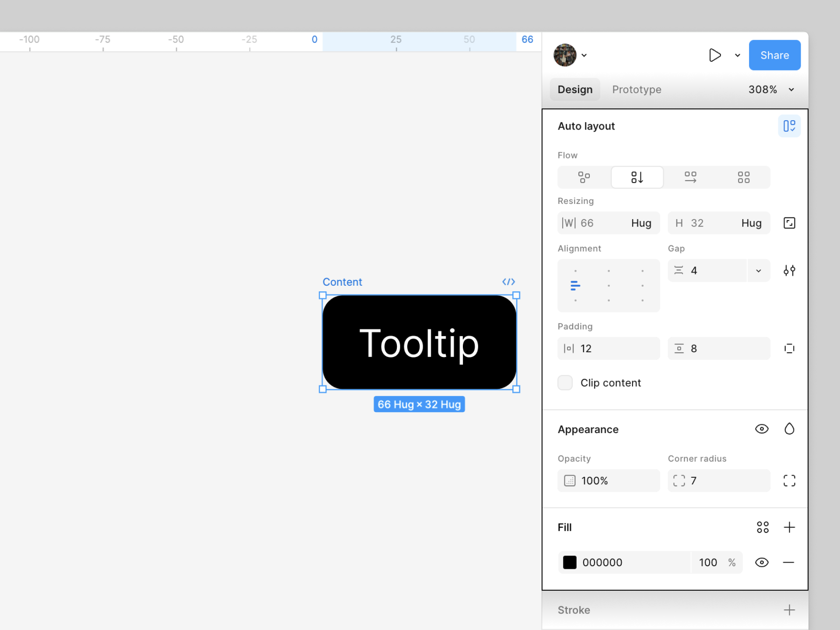Switch to the Prototype tab
The width and height of the screenshot is (840, 630).
637,89
